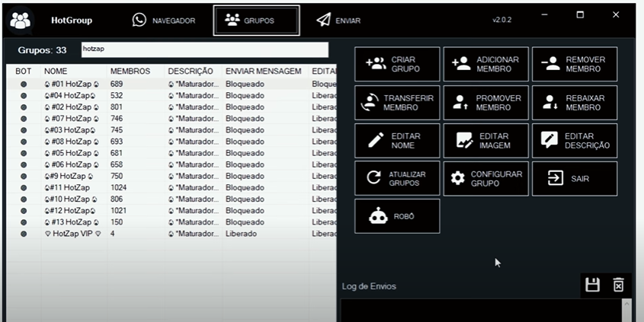Sort by the BOT column header
The width and height of the screenshot is (644, 322).
(24, 72)
